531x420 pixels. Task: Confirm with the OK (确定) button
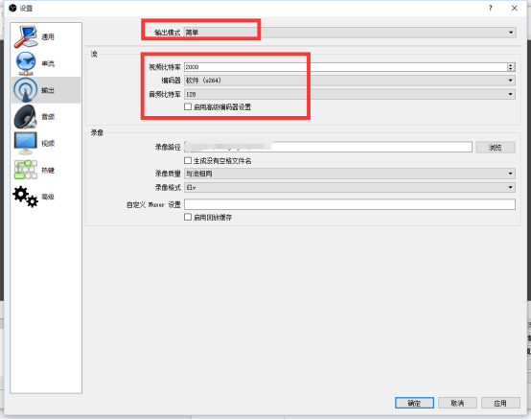coord(414,403)
